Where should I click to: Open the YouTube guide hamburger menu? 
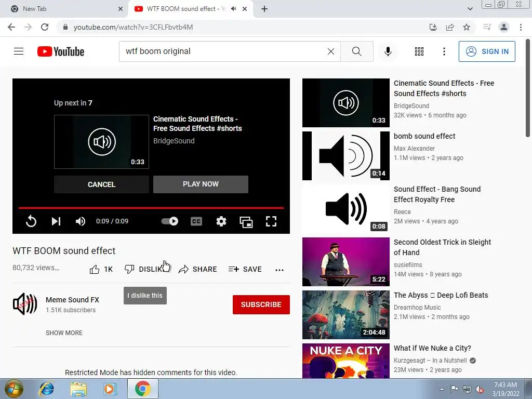[19, 51]
